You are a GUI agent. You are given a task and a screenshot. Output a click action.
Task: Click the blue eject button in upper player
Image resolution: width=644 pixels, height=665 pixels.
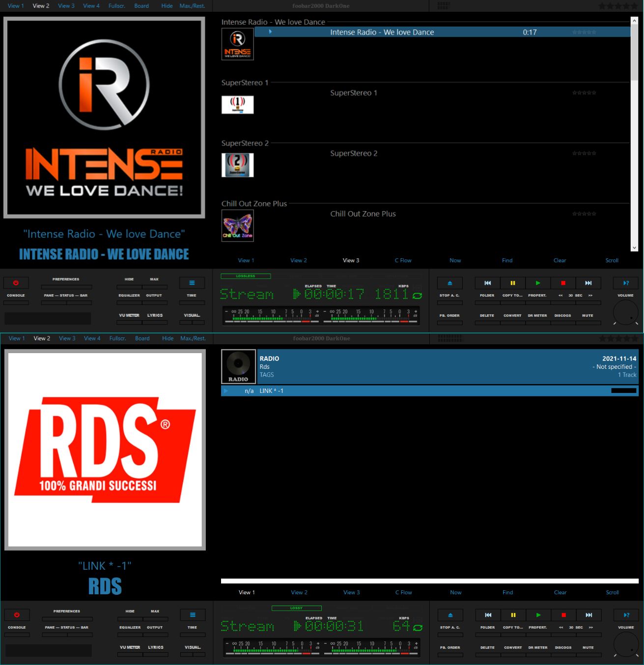[x=449, y=283]
